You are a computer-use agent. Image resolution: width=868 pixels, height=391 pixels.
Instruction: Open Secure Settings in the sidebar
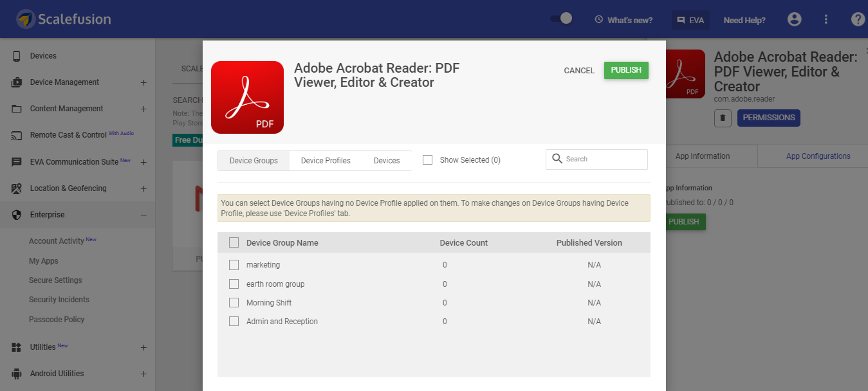tap(55, 280)
